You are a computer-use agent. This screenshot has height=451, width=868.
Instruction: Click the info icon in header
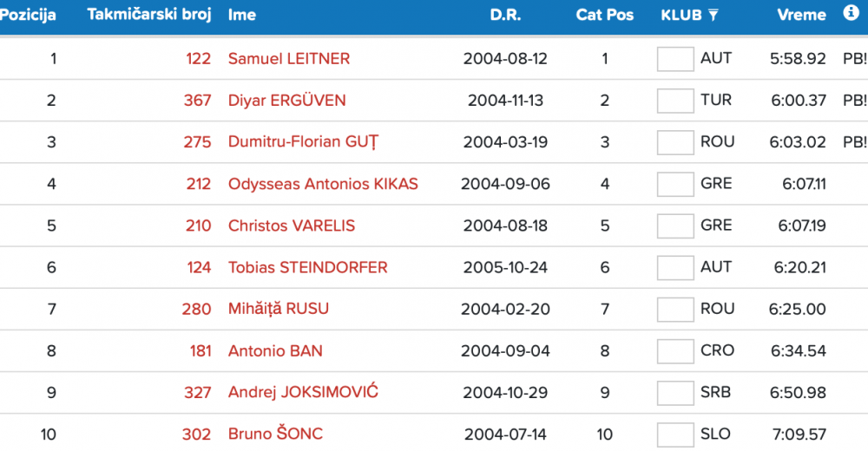pos(851,14)
